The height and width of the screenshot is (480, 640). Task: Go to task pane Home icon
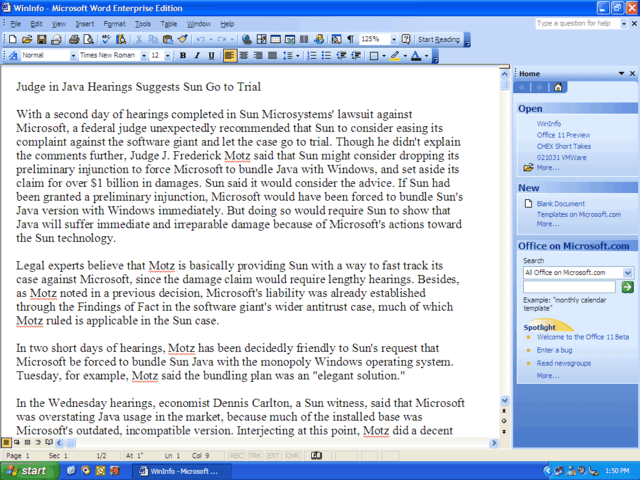point(558,87)
